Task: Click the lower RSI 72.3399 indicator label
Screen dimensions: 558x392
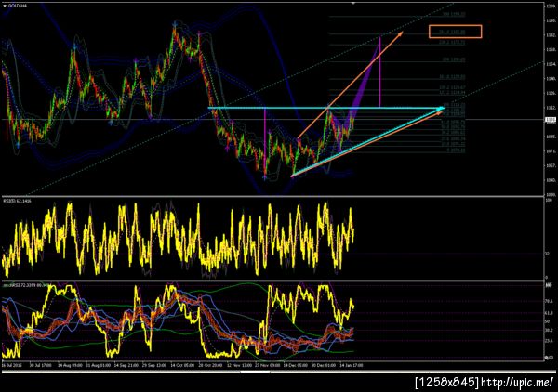Action: pyautogui.click(x=26, y=285)
